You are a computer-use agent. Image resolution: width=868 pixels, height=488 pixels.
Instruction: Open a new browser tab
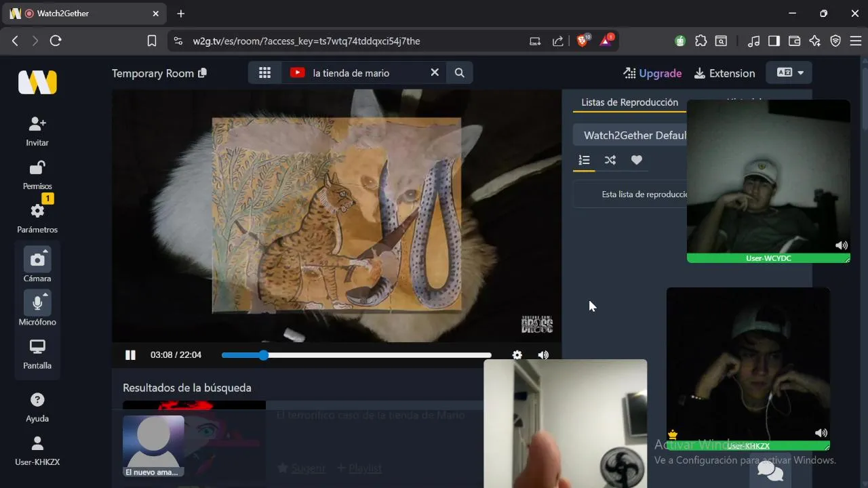point(180,14)
